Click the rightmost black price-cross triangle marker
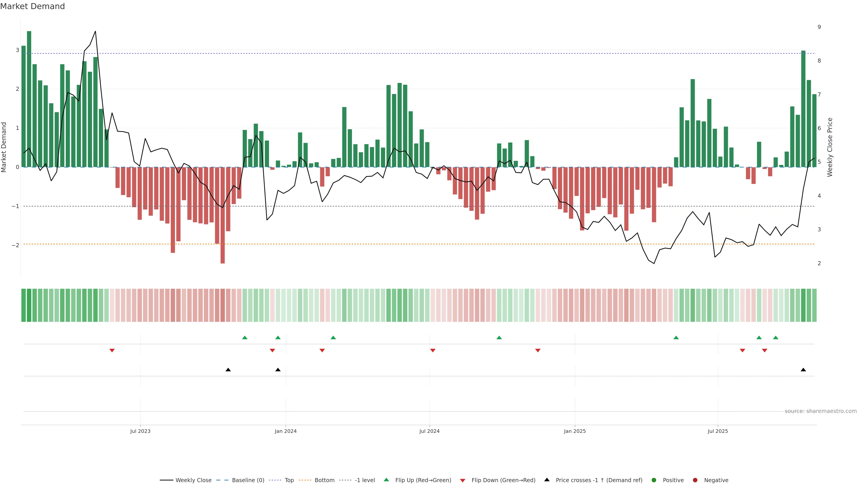This screenshot has width=868, height=488. [803, 370]
